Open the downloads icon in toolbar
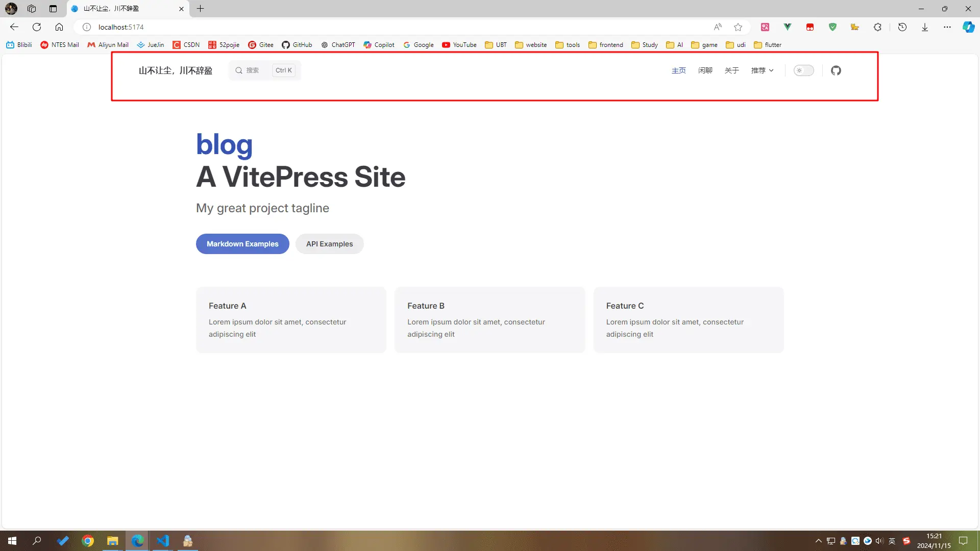This screenshot has width=980, height=551. click(x=924, y=27)
